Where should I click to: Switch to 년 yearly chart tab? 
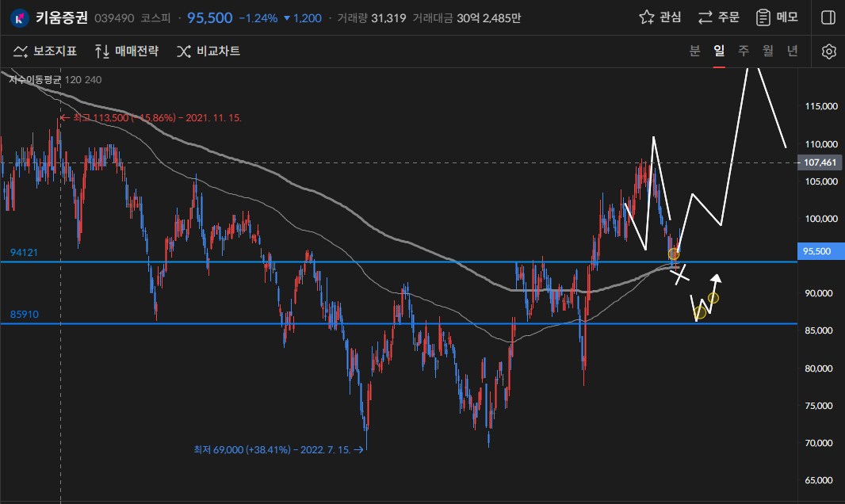point(792,51)
